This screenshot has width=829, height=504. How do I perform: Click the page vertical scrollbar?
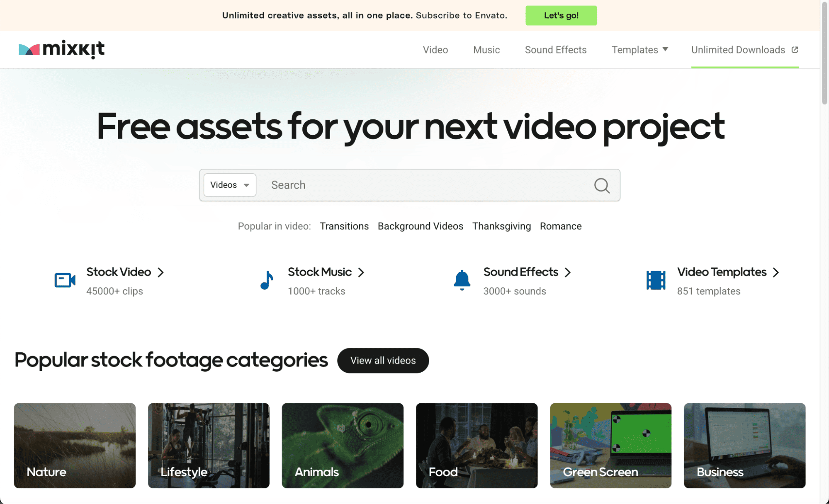pos(824,54)
